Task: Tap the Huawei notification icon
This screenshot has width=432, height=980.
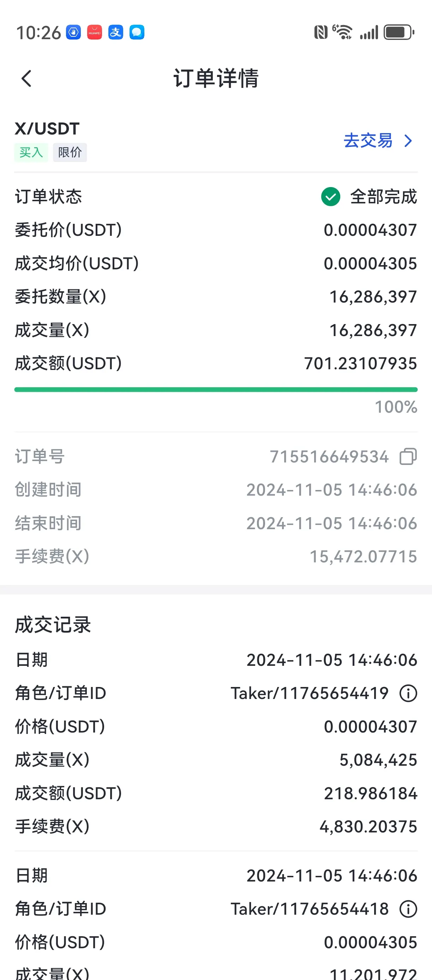Action: [94, 32]
